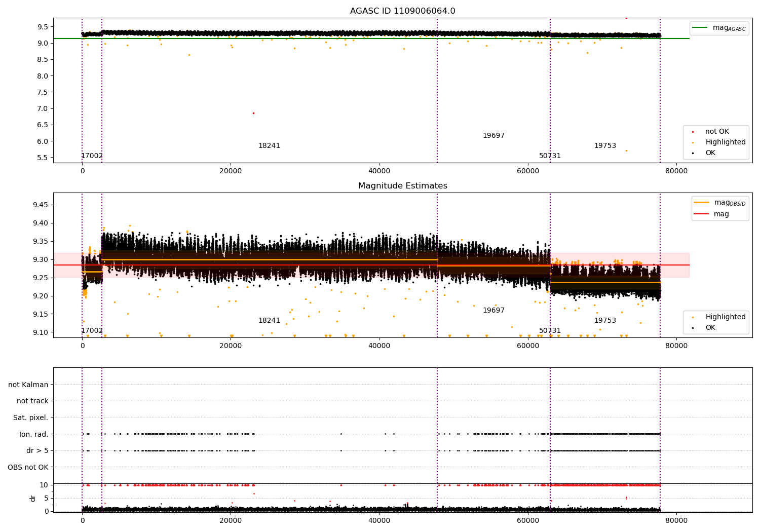Click the 9.5 y-axis tick of top plot
The width and height of the screenshot is (760, 532).
point(43,27)
